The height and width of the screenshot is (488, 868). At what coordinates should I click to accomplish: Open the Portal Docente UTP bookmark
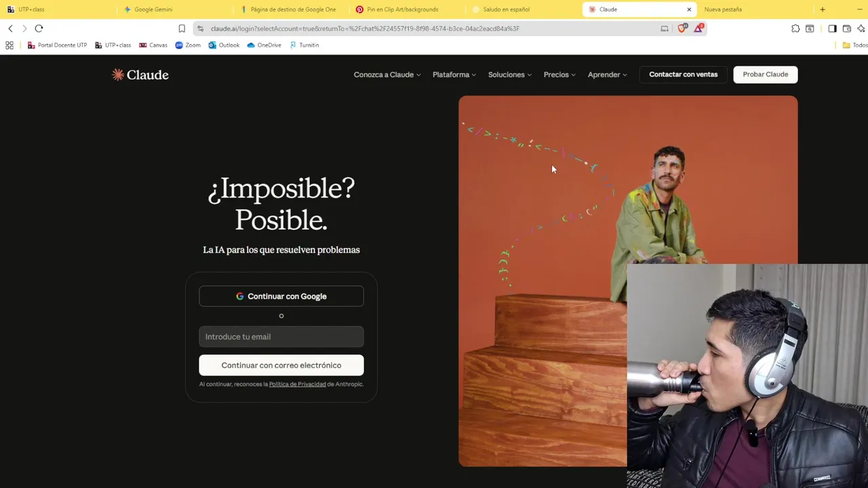[57, 45]
